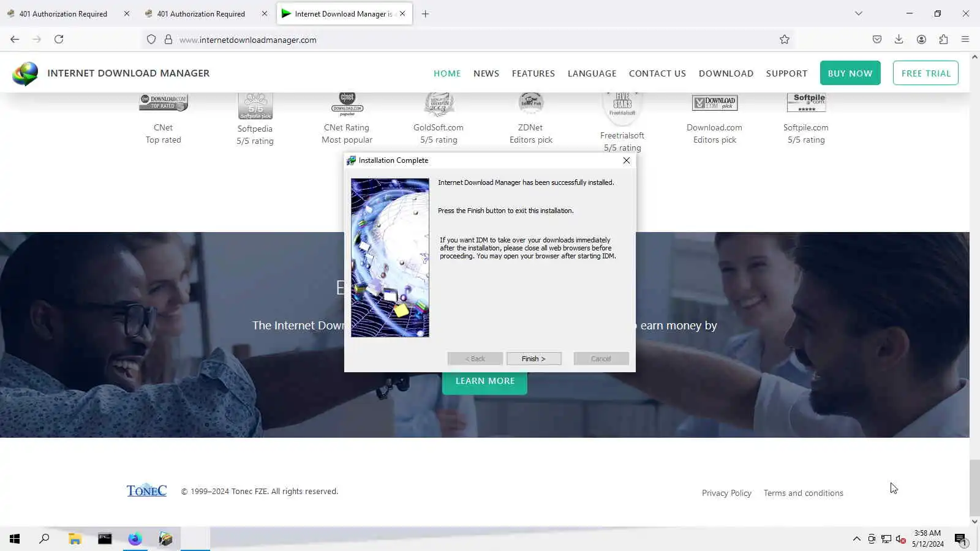Viewport: 980px width, 551px height.
Task: Click the volume muted tray icon
Action: [900, 539]
